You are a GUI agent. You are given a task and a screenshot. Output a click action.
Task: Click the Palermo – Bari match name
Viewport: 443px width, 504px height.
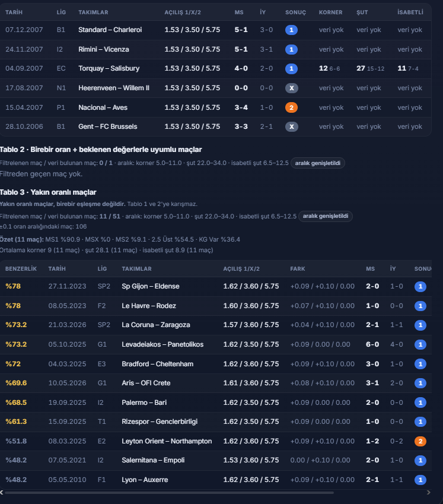pyautogui.click(x=144, y=402)
